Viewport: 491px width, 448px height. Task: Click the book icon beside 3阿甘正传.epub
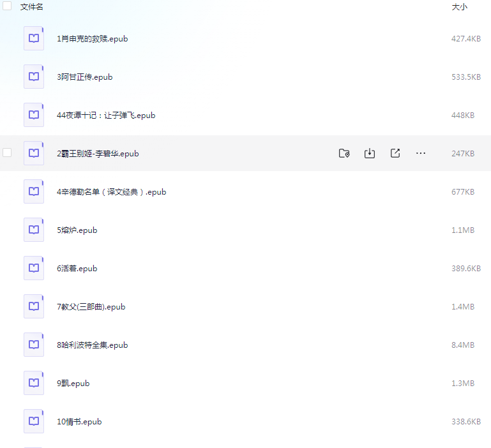pyautogui.click(x=34, y=77)
